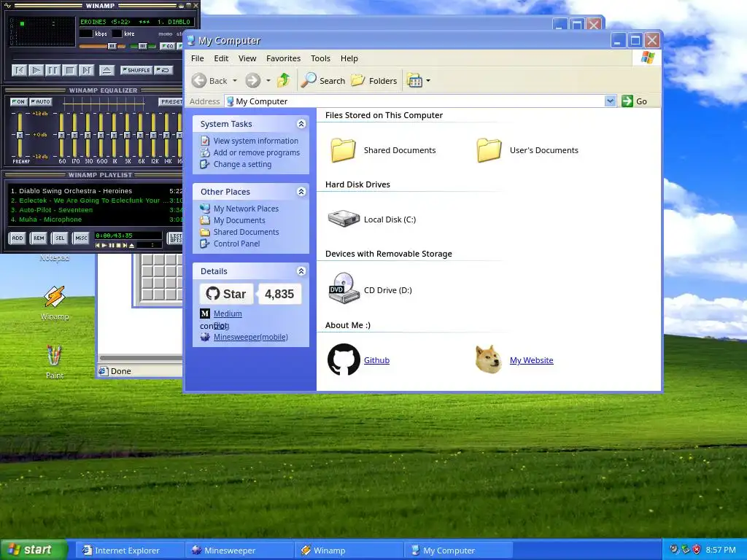Collapse the Other Places panel
Viewport: 747px width, 560px height.
301,192
